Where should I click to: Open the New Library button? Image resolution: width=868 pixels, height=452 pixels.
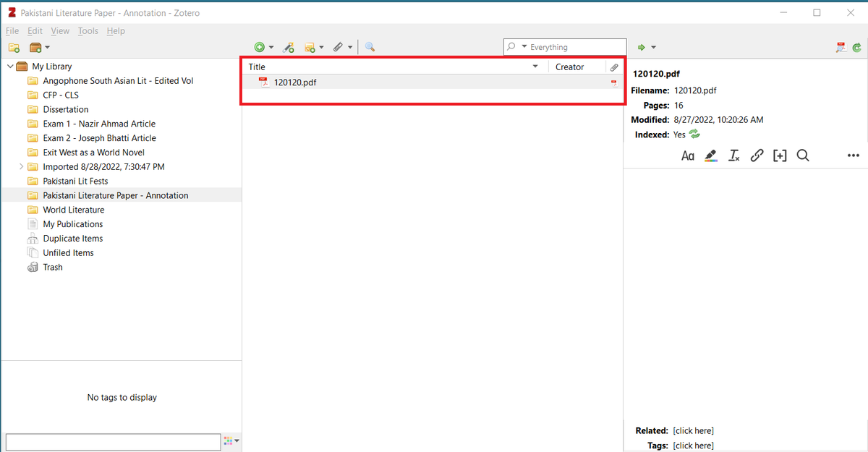coord(35,47)
